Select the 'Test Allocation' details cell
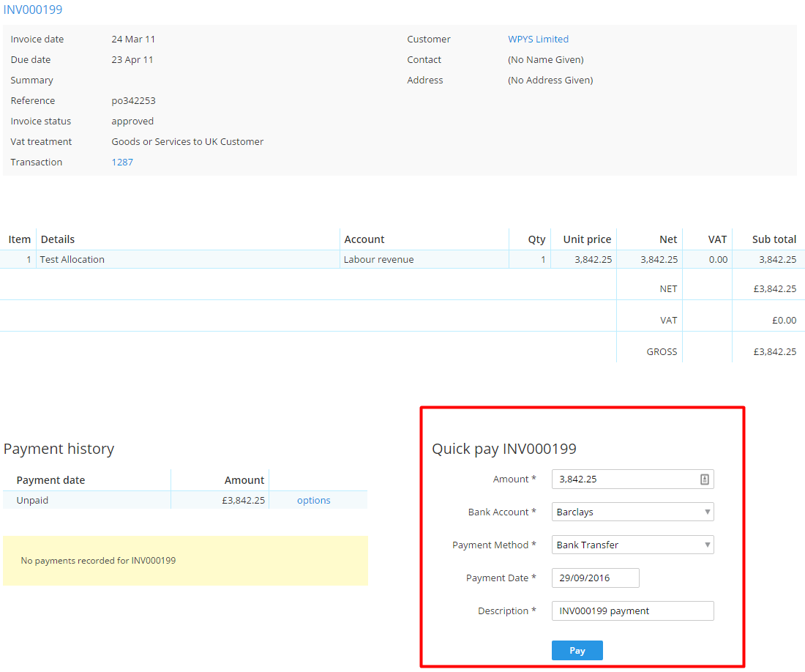 [188, 260]
